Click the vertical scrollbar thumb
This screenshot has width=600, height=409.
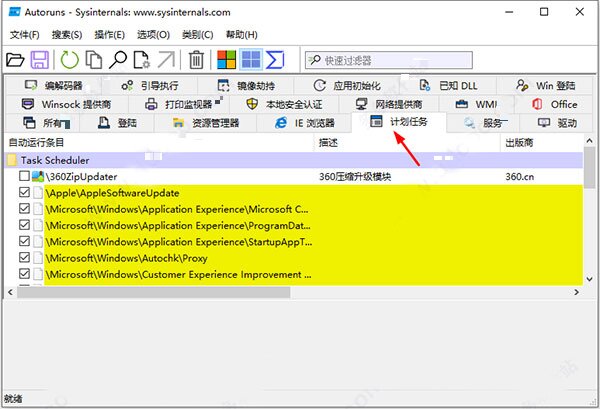click(589, 166)
